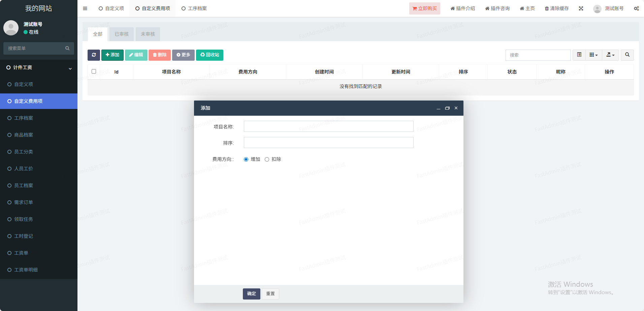644x311 pixels.
Task: Click the refresh table icon button
Action: coord(94,55)
